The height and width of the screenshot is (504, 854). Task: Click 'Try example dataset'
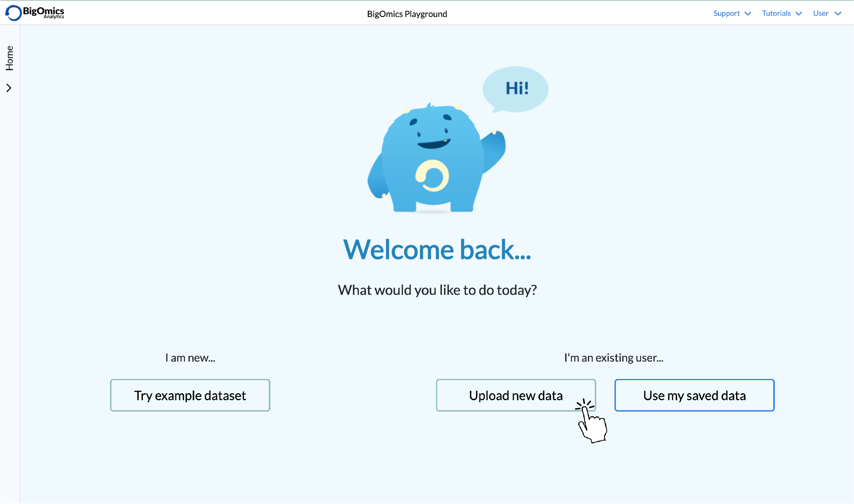190,395
